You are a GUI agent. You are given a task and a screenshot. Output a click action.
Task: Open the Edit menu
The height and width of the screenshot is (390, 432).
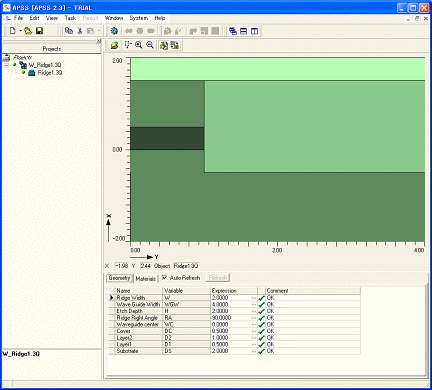pyautogui.click(x=34, y=18)
